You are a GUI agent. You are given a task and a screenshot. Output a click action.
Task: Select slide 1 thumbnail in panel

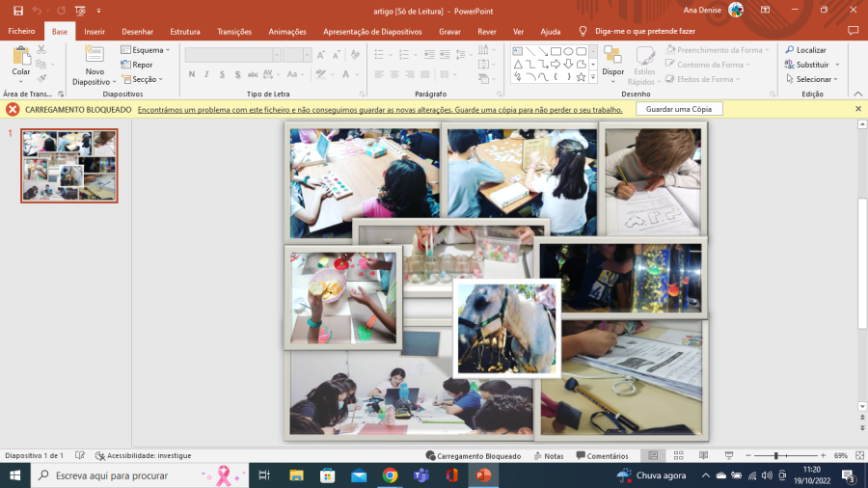69,166
